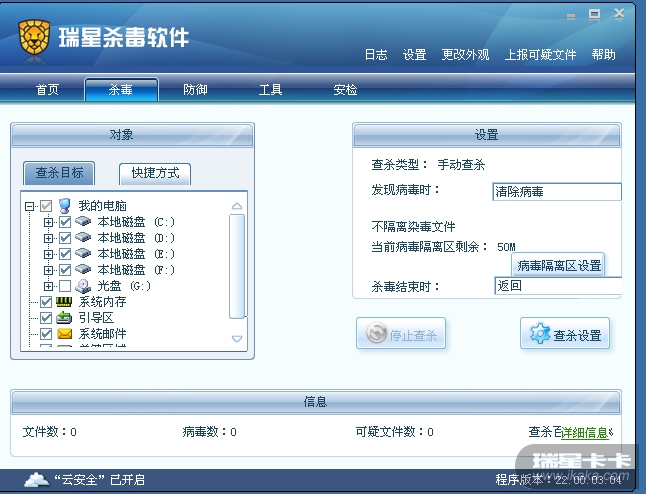
Task: Open the 防御 tab
Action: [x=195, y=89]
